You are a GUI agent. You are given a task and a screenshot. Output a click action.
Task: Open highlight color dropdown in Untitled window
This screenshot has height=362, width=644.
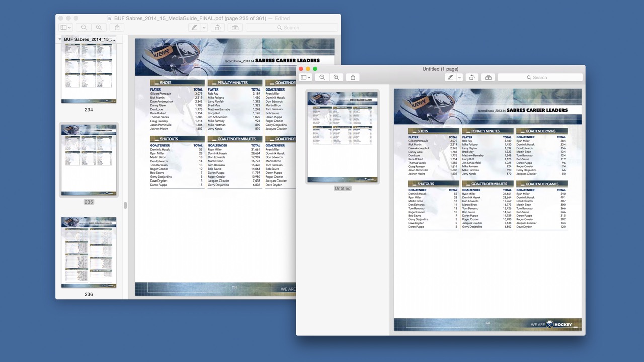(459, 77)
